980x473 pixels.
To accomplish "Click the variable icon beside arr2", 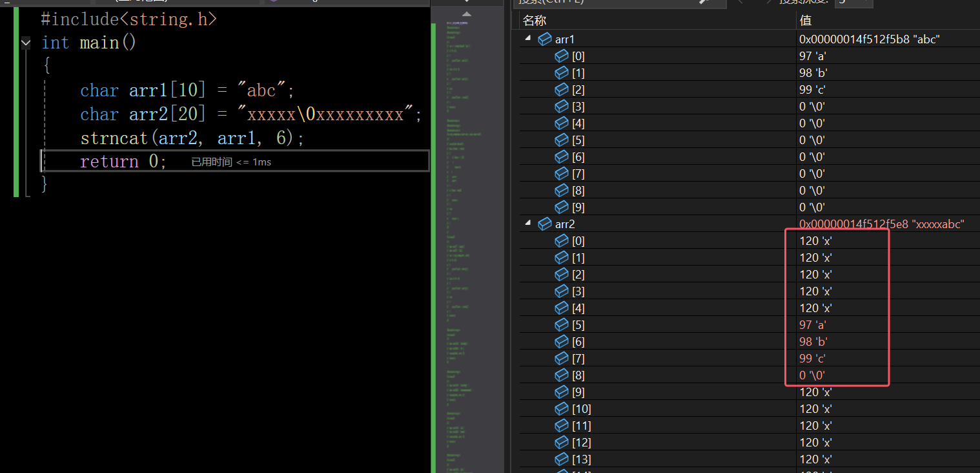I will 545,224.
